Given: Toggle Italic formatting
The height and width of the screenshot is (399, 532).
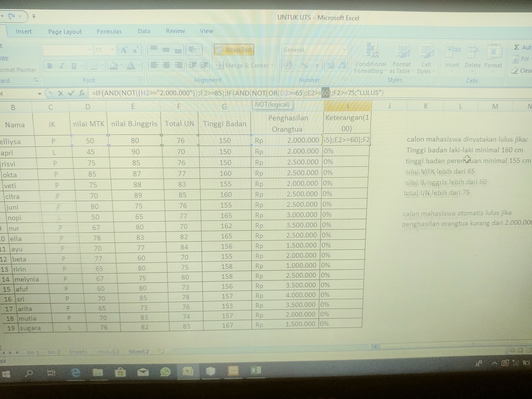Looking at the screenshot, I should coord(62,66).
